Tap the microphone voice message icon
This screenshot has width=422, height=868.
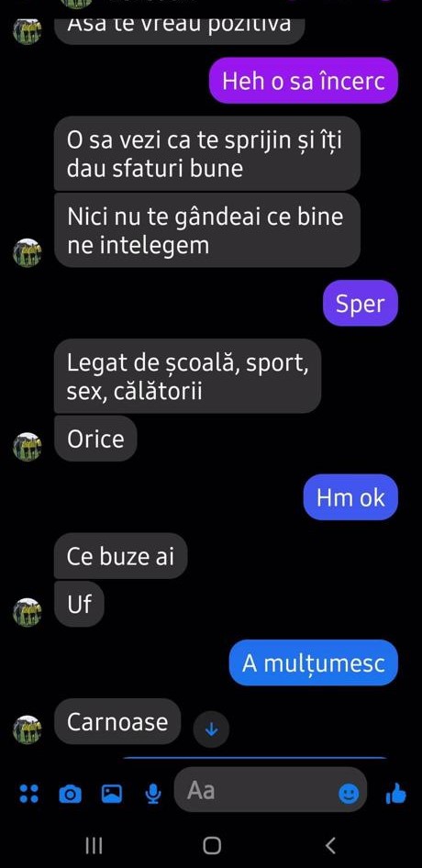coord(153,795)
